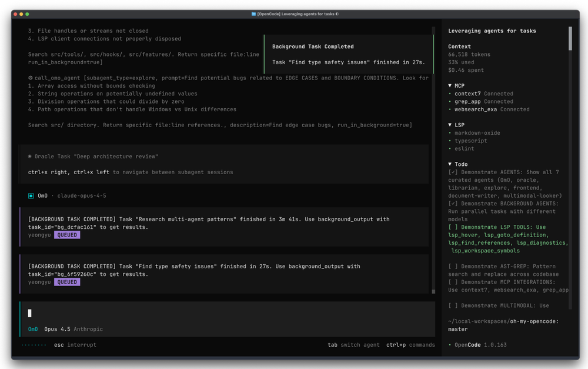Click the switch agent control in status bar

(353, 345)
